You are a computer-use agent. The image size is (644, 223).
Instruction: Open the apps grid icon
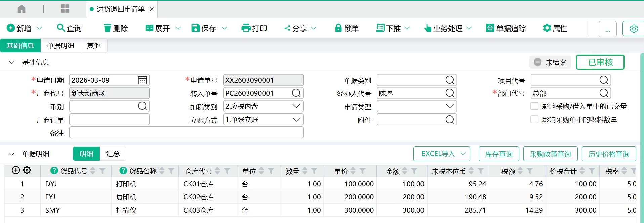pos(65,9)
